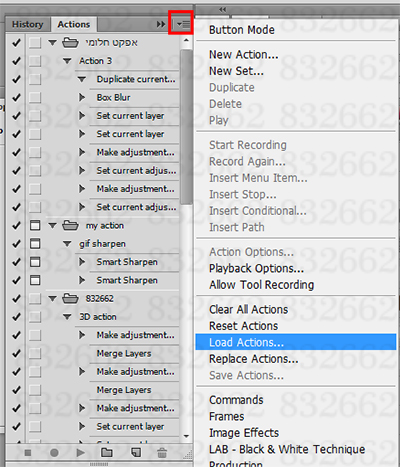Click the Create new set folder icon
Viewport: 400px width, 467px height.
(x=107, y=453)
